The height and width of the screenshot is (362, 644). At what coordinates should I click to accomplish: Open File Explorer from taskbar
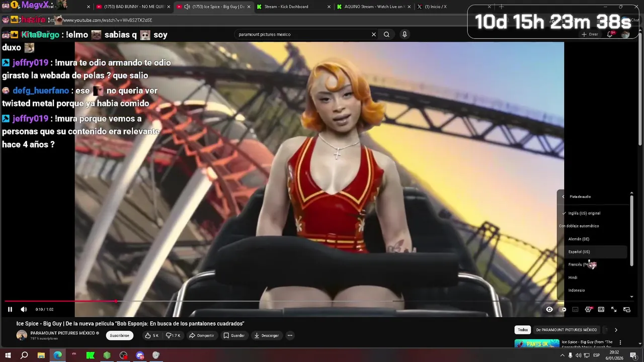pyautogui.click(x=41, y=355)
